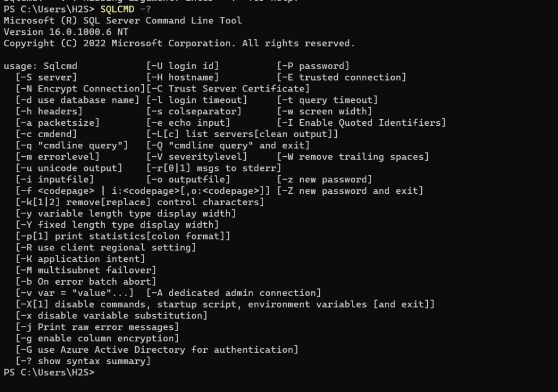Click the [-K application intent] line

[72, 259]
